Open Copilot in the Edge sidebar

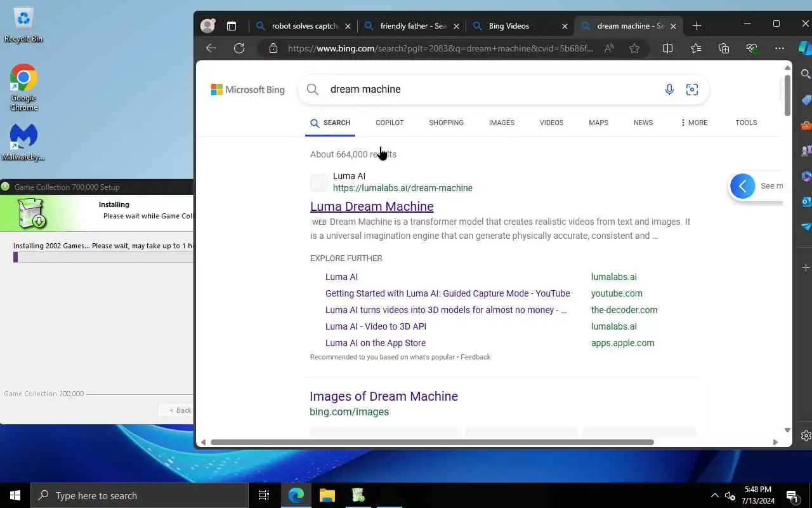(x=805, y=48)
